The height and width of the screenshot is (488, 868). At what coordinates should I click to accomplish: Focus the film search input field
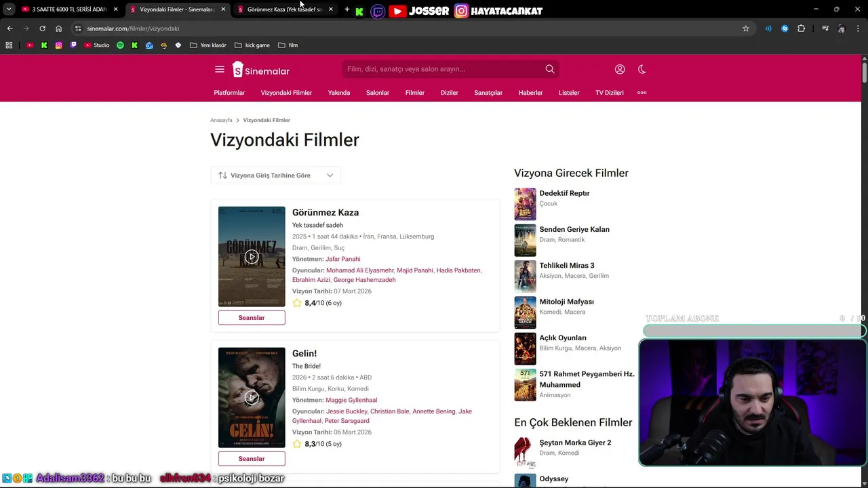coord(443,69)
